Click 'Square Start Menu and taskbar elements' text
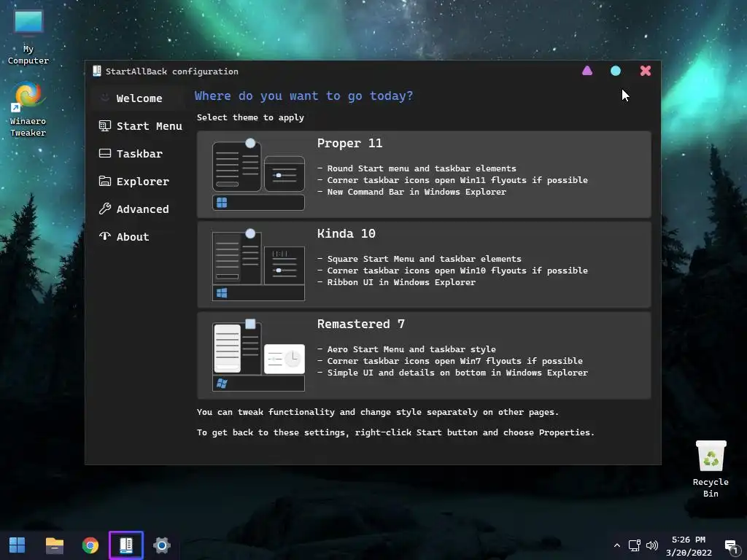 [424, 259]
